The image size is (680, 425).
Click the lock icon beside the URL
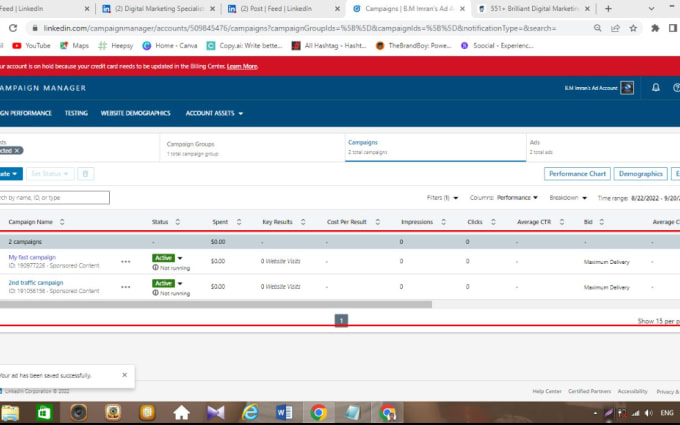coord(35,28)
